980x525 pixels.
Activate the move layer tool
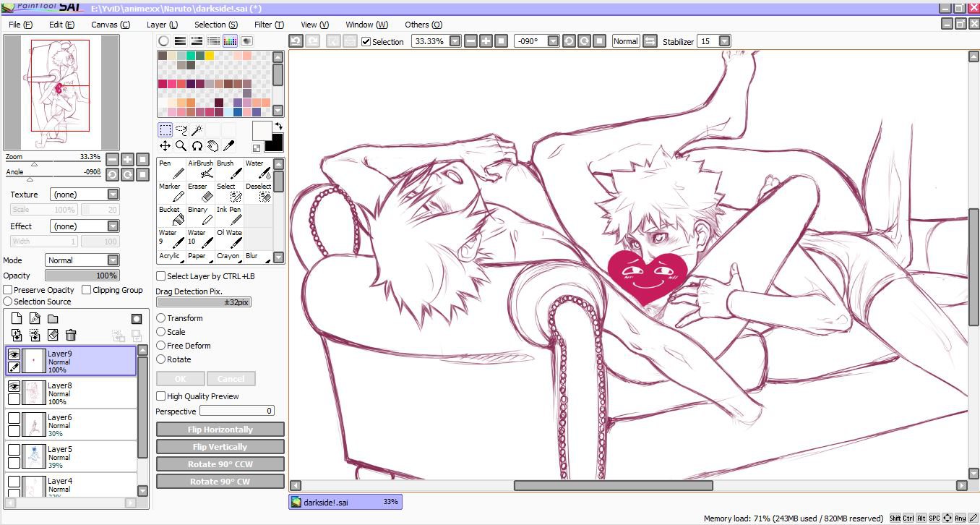166,146
